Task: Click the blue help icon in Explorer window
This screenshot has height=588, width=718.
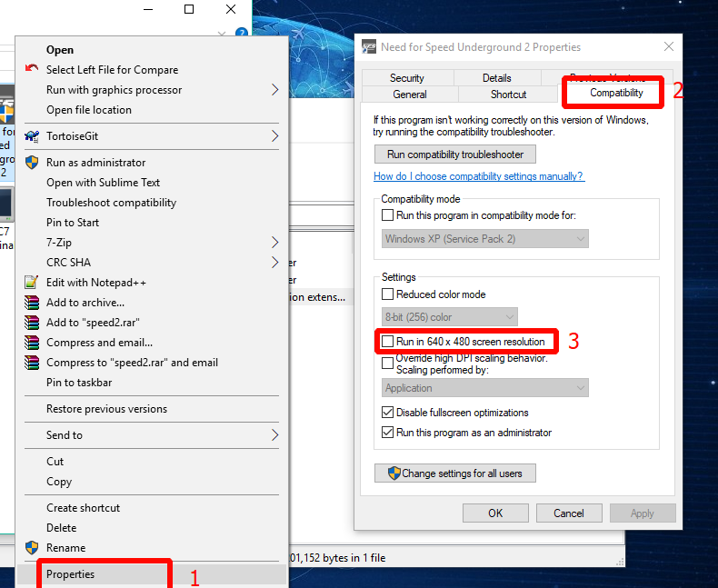Action: (x=242, y=33)
